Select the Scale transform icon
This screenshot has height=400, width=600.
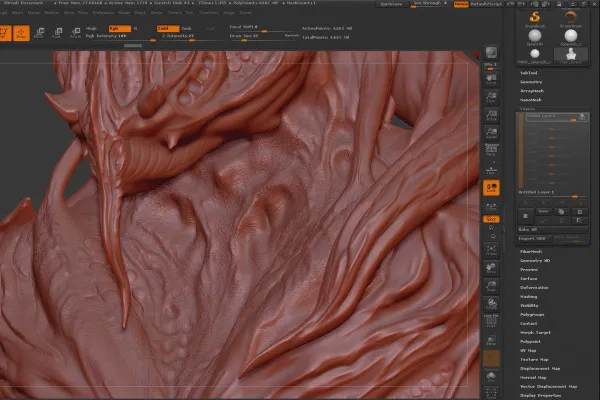tap(60, 34)
